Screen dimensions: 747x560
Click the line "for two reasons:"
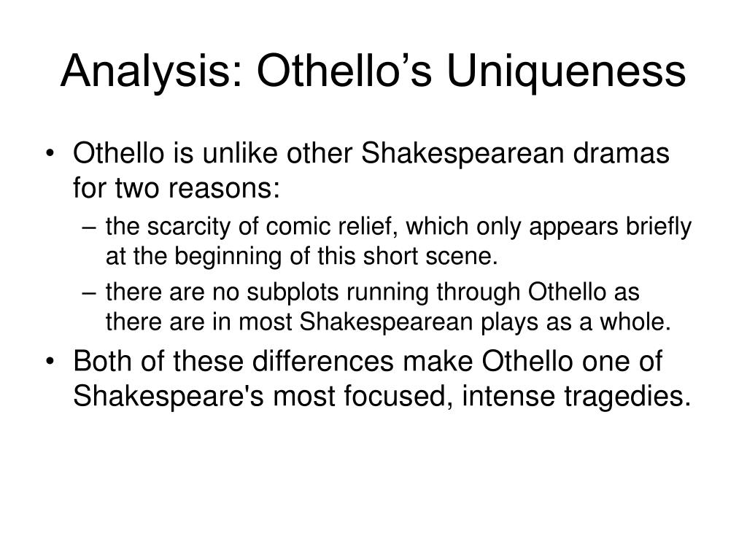(x=177, y=188)
